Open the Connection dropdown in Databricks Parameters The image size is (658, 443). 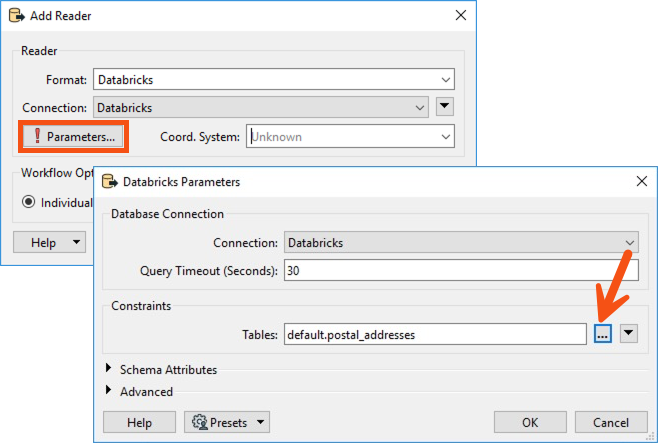point(461,242)
